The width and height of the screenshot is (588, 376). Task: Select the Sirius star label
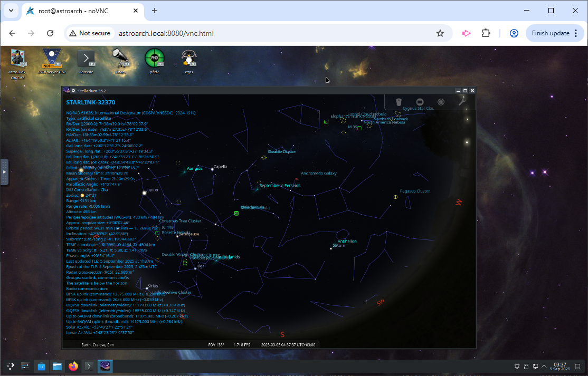(x=153, y=286)
